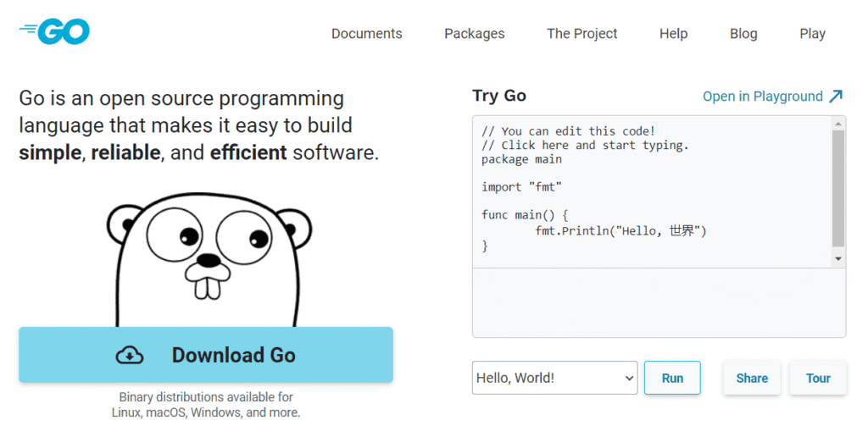Screen dimensions: 868x437
Task: Click the Go logo in the header
Action: click(x=54, y=31)
